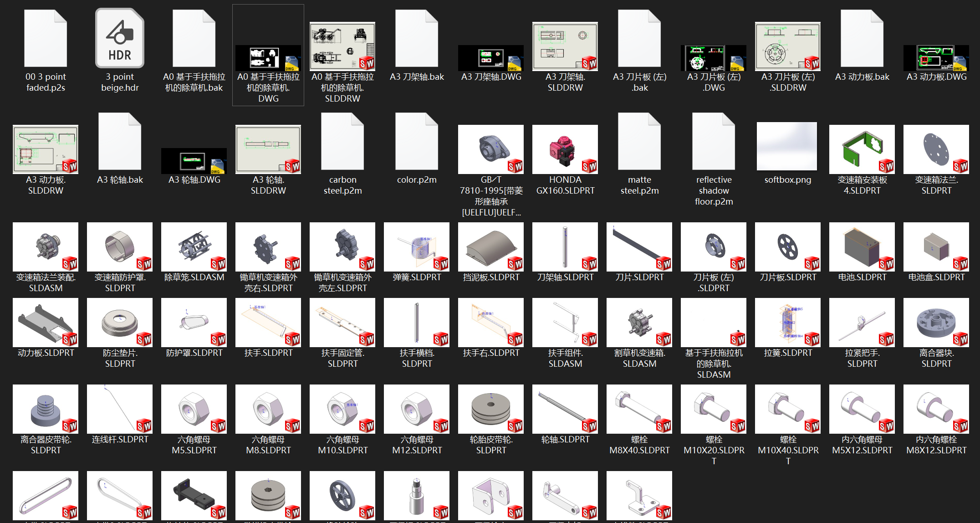
Task: Select the A0 基于手扶拖拉机的除草机.SLDDRW drawing
Action: click(342, 46)
